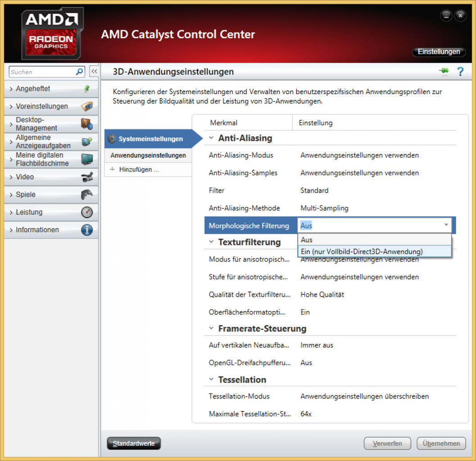Click the search magnifier icon
476x461 pixels.
click(79, 72)
